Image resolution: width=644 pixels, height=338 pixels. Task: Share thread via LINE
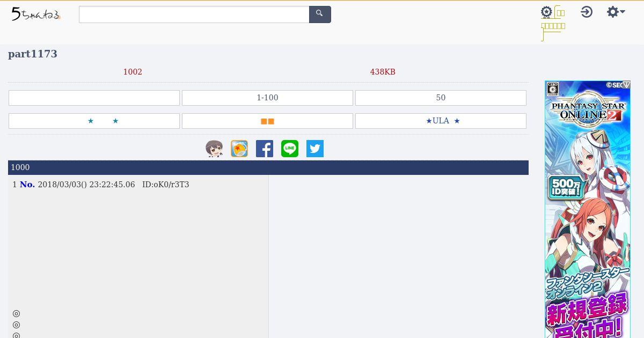pos(290,149)
